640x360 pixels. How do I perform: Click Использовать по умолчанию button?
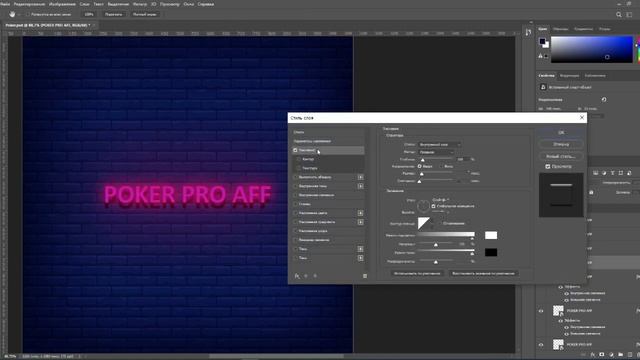coord(417,273)
